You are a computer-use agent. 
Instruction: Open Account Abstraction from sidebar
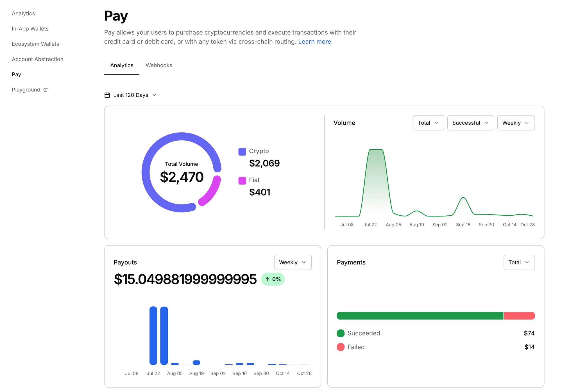[x=37, y=59]
